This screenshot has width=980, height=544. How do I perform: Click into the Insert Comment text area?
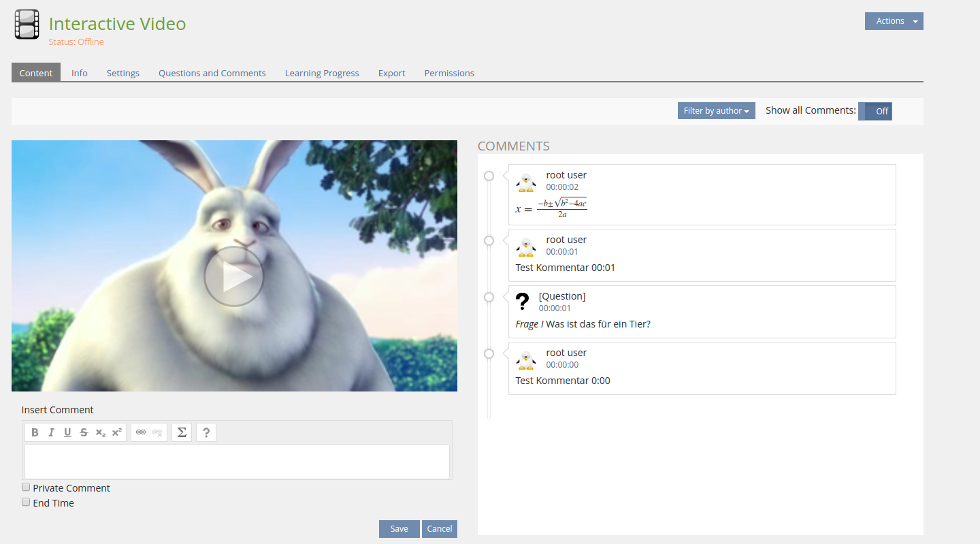[x=237, y=462]
